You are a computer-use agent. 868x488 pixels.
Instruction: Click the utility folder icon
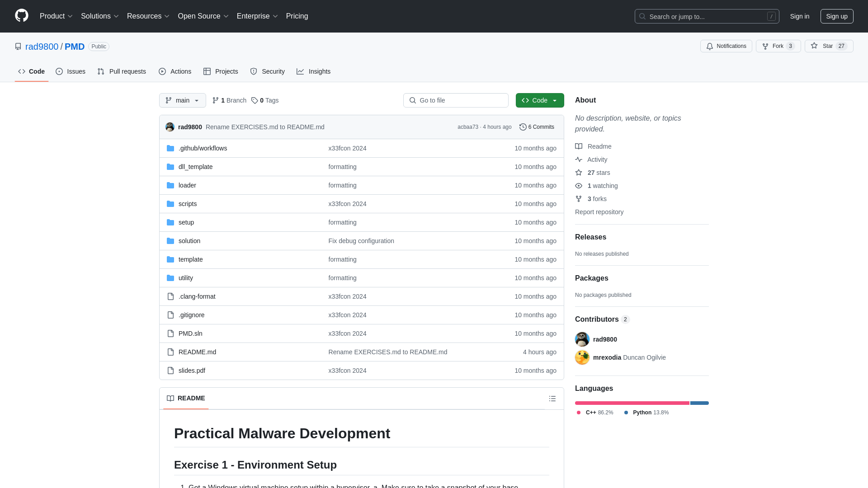click(x=170, y=278)
